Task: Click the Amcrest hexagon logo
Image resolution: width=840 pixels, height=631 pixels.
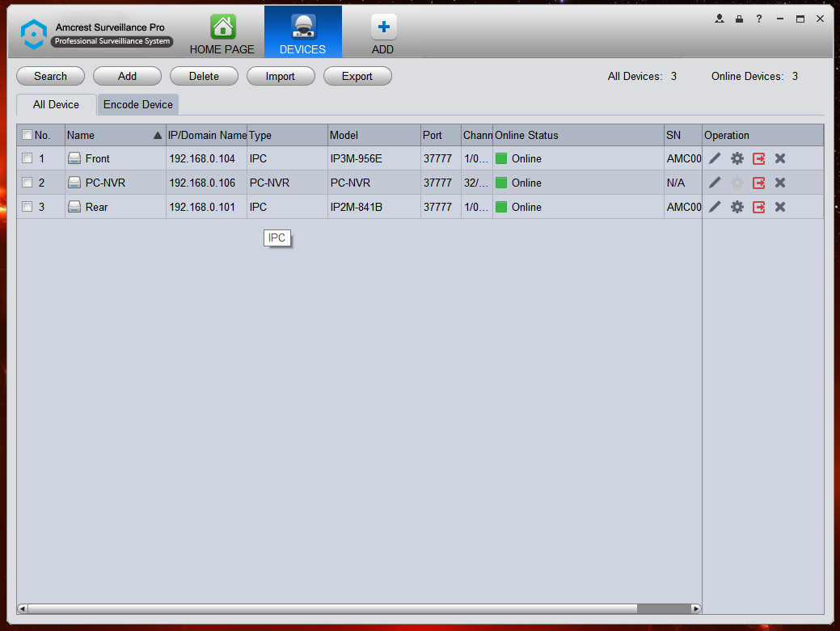Action: 34,34
